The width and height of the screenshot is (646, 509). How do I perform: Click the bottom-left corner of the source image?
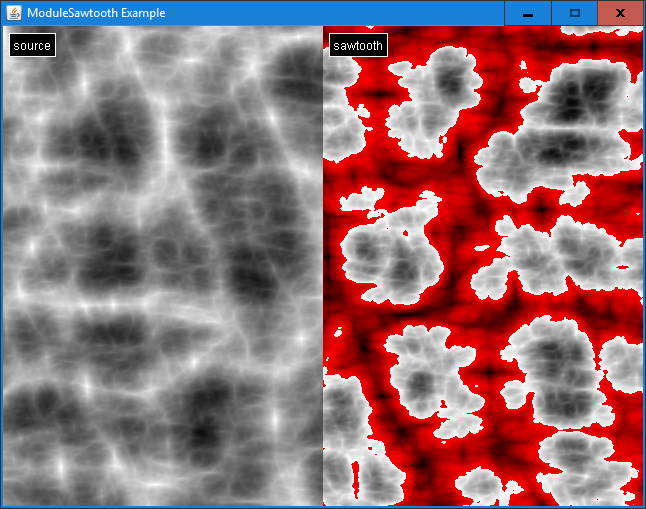[4, 503]
